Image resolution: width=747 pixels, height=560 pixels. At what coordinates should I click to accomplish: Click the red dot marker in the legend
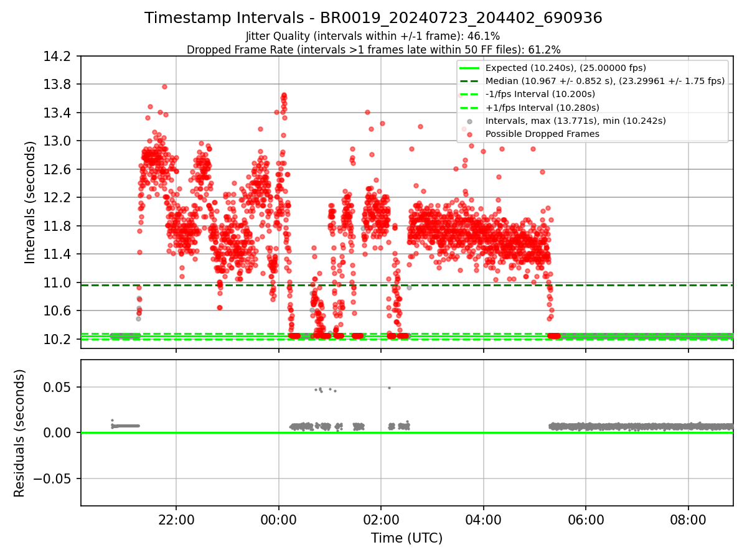pos(469,134)
